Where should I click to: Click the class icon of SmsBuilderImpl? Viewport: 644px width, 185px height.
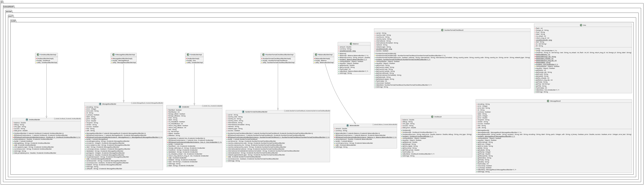[188, 55]
